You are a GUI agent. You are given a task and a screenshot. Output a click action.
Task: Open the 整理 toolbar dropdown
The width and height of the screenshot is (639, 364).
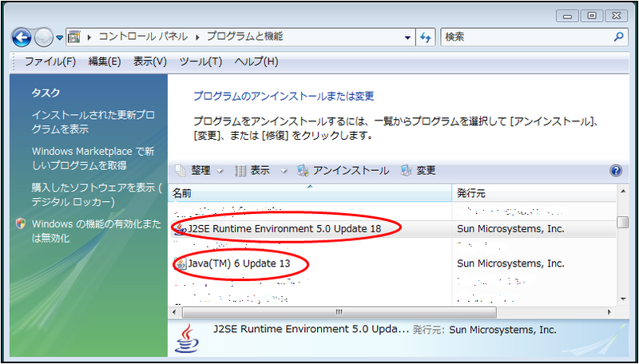199,171
